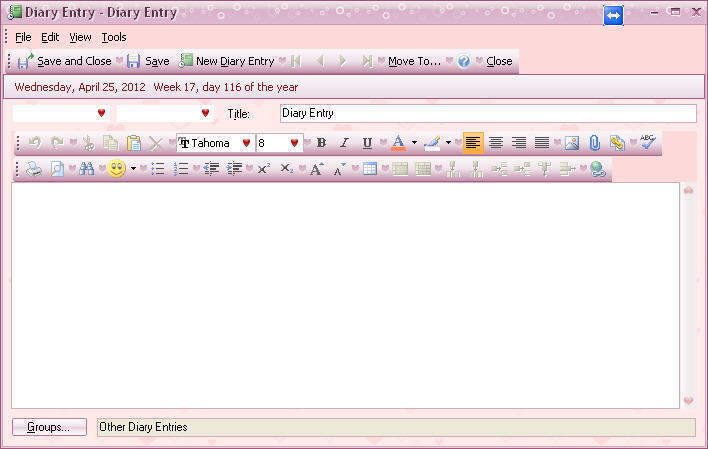Apply text highlight color marker
The width and height of the screenshot is (708, 449).
(x=433, y=143)
